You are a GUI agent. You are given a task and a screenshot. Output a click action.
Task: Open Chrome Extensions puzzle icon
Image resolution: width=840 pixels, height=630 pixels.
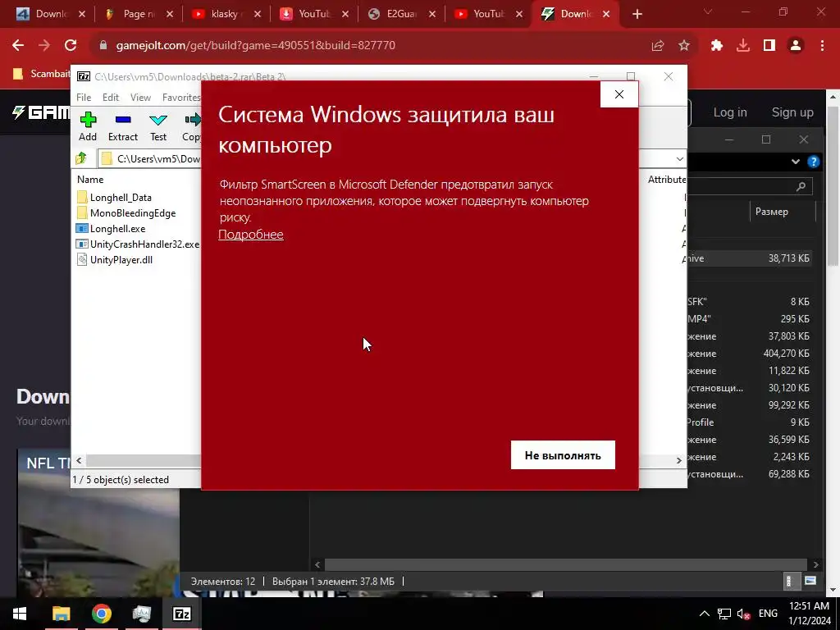pos(717,46)
